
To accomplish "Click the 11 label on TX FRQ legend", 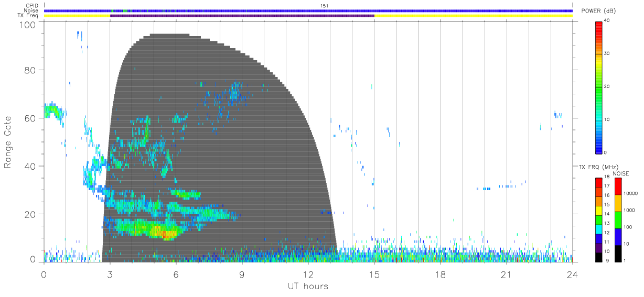I will [606, 242].
